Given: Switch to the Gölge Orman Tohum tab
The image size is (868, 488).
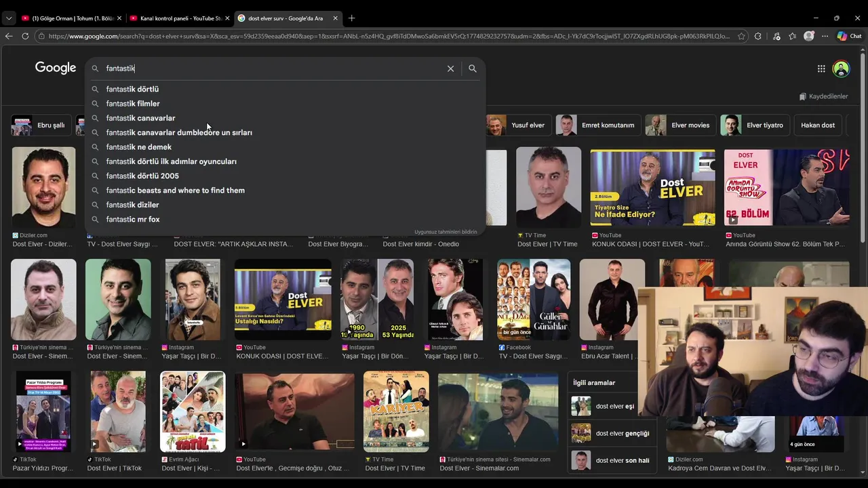Looking at the screenshot, I should pos(71,18).
